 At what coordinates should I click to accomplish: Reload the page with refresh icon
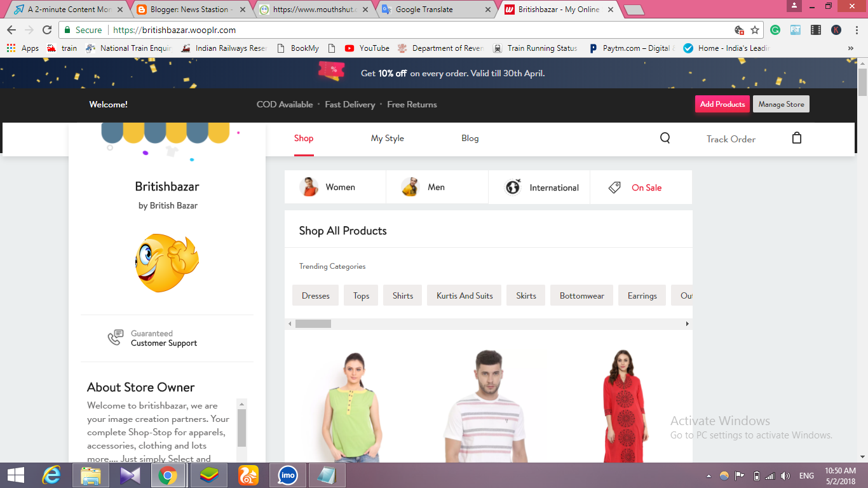tap(47, 30)
